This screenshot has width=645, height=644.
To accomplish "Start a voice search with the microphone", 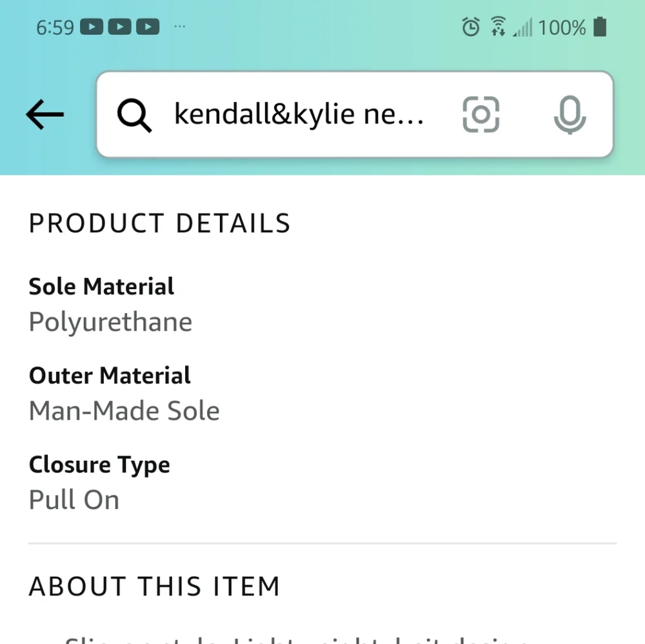I will click(570, 114).
